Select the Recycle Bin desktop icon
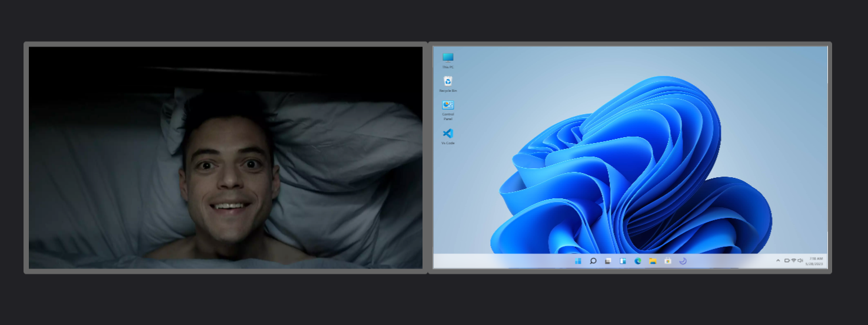 click(x=448, y=84)
